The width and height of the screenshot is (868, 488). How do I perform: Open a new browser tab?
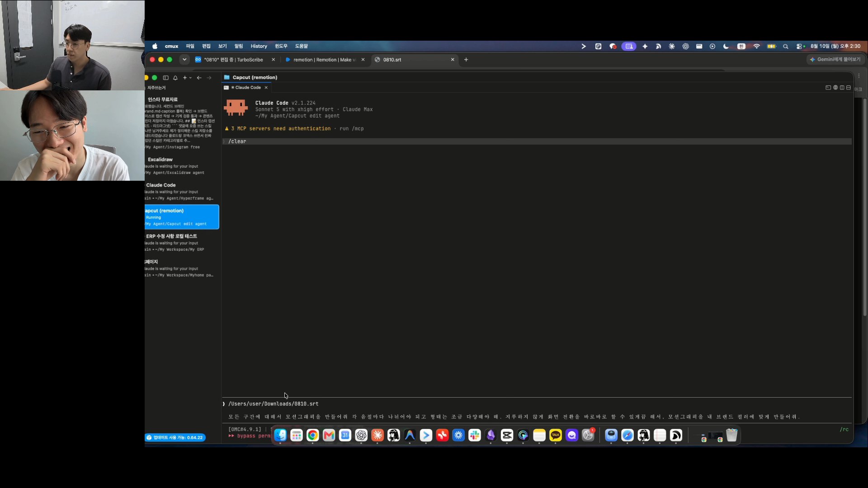[x=466, y=60]
